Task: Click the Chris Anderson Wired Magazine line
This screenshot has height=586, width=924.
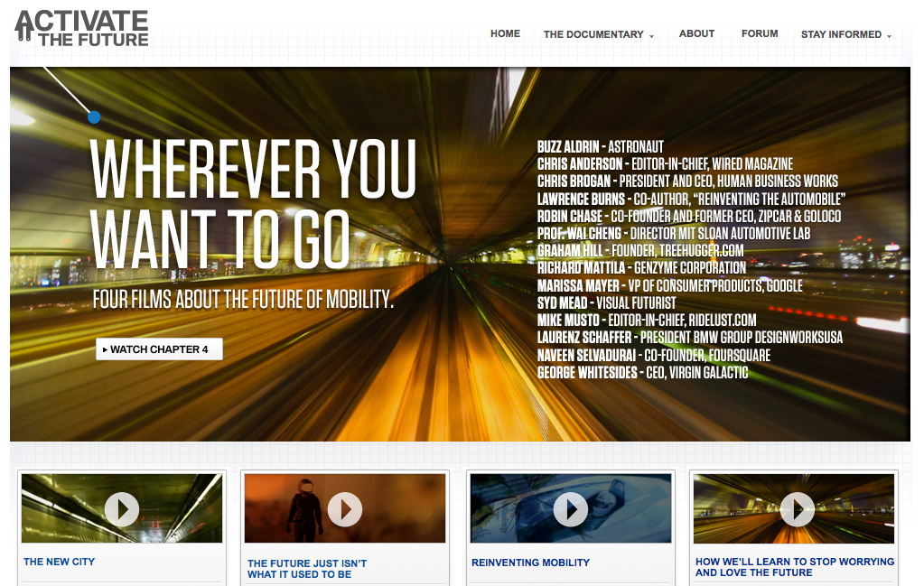Action: [x=665, y=163]
